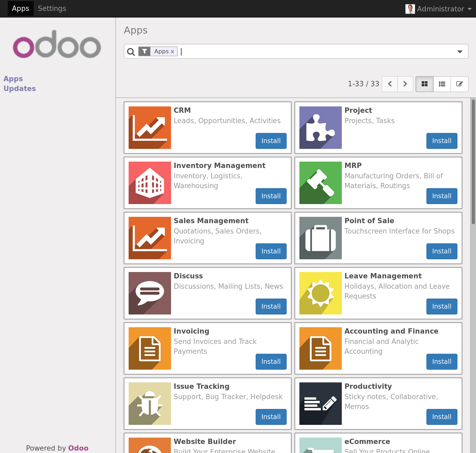Image resolution: width=476 pixels, height=453 pixels.
Task: Open the Settings top menu
Action: click(x=52, y=8)
